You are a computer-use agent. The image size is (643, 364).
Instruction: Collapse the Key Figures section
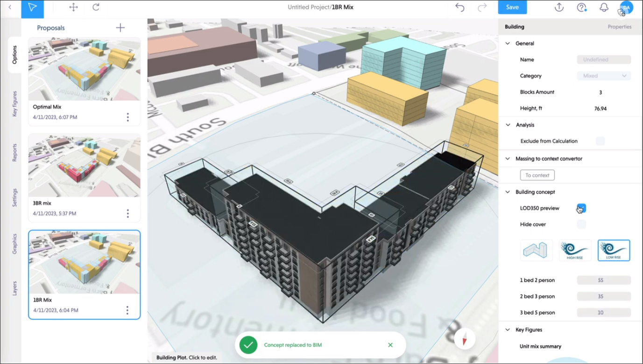click(508, 329)
